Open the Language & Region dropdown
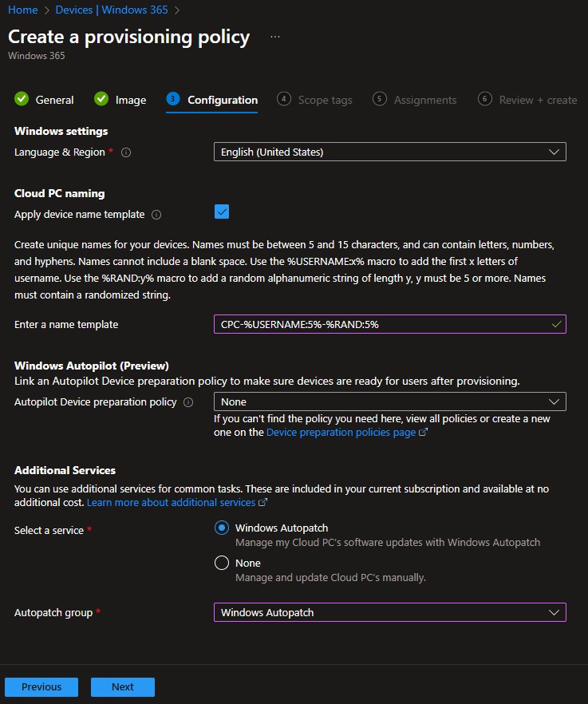This screenshot has width=588, height=704. pyautogui.click(x=389, y=152)
